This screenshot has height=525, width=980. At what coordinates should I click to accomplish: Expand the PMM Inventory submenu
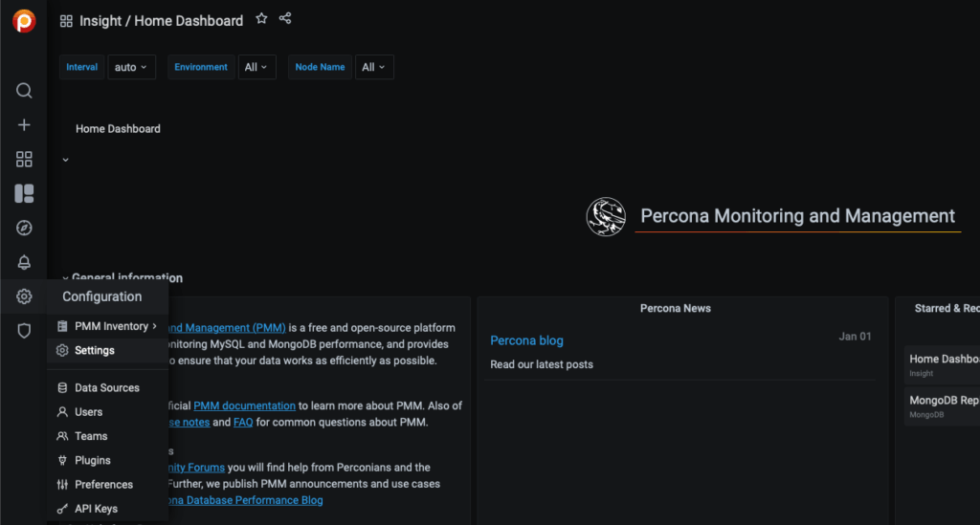[x=111, y=326]
